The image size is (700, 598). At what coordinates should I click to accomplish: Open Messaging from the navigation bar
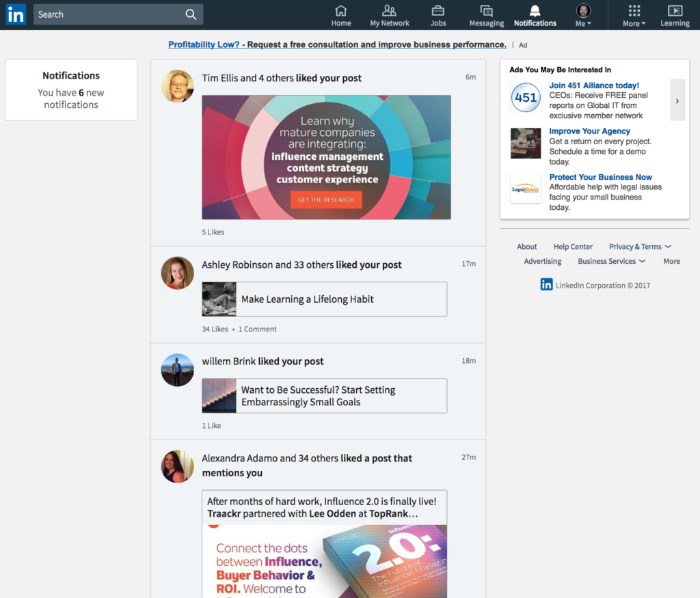pyautogui.click(x=486, y=16)
